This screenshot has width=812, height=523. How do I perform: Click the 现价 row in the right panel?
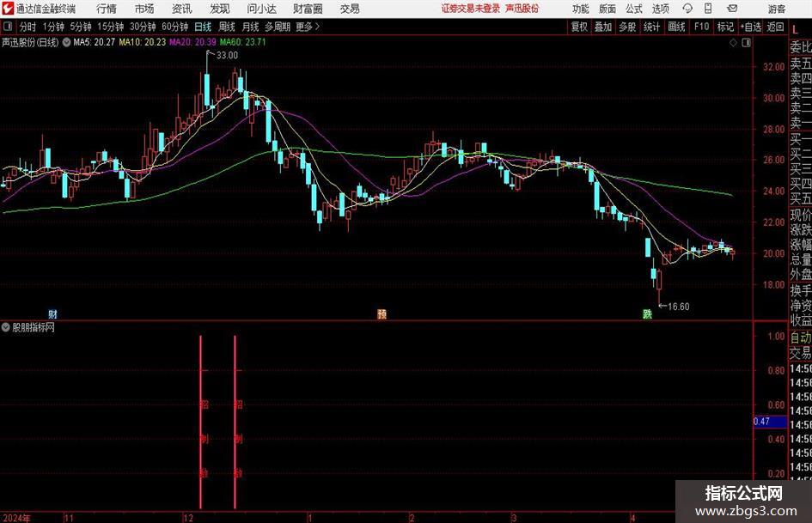(801, 215)
